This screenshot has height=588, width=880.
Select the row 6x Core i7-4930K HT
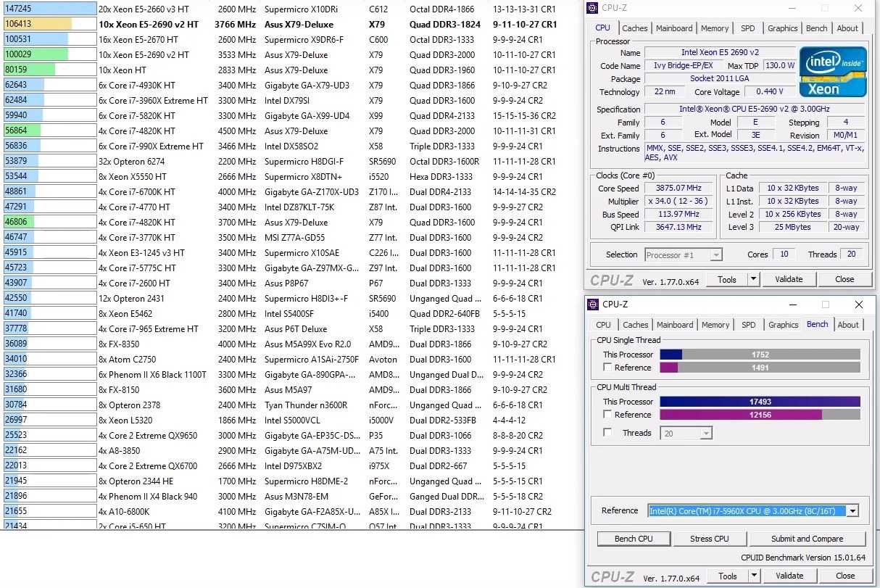pos(290,85)
